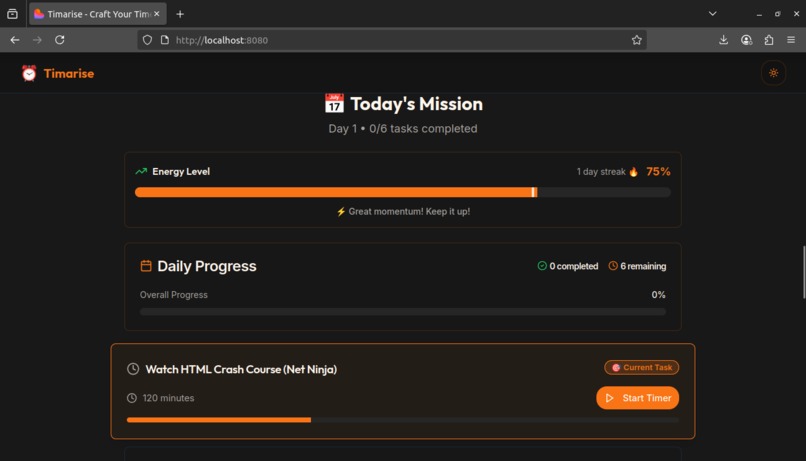Click the 75% energy value
The width and height of the screenshot is (806, 461).
[x=658, y=172]
